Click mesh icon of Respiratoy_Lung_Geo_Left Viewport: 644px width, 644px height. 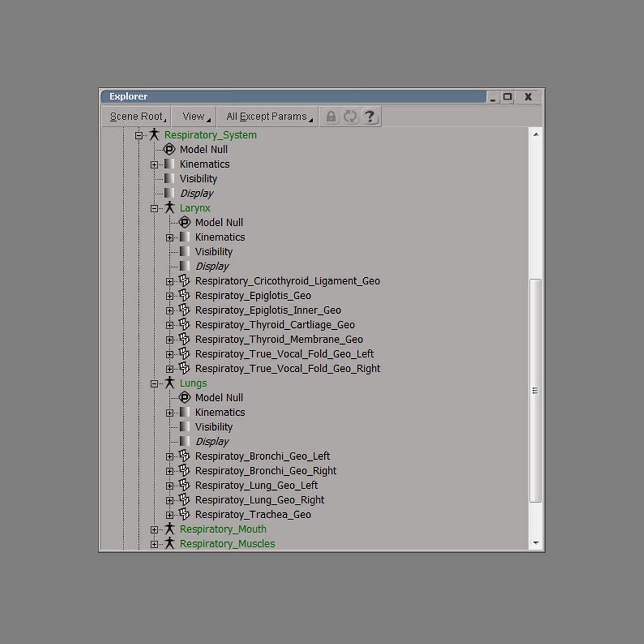click(x=184, y=485)
